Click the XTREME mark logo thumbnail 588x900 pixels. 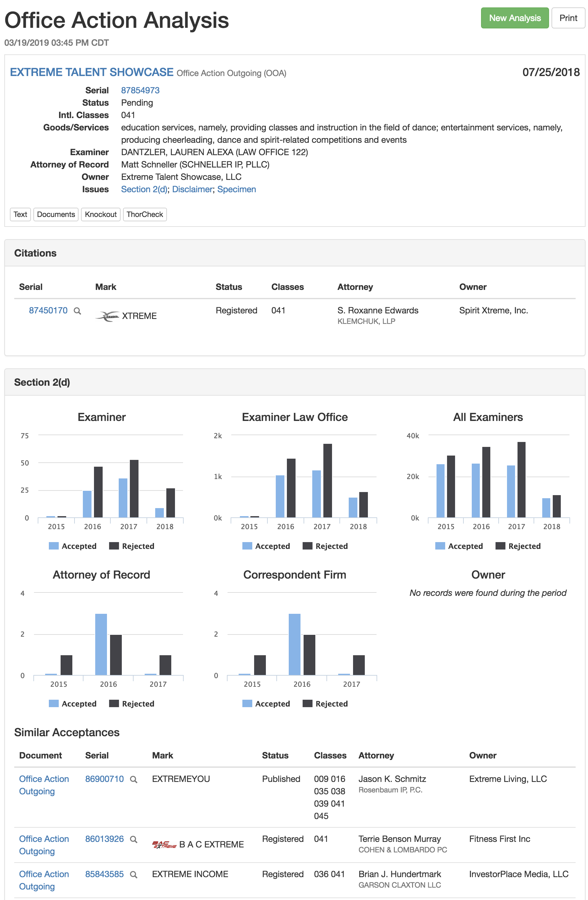pos(107,316)
